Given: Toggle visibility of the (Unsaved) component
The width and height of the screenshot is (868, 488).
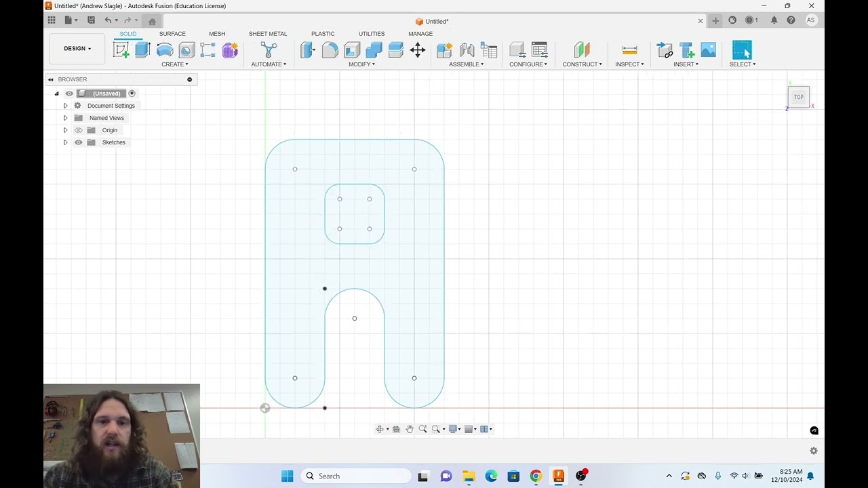Looking at the screenshot, I should pyautogui.click(x=69, y=94).
